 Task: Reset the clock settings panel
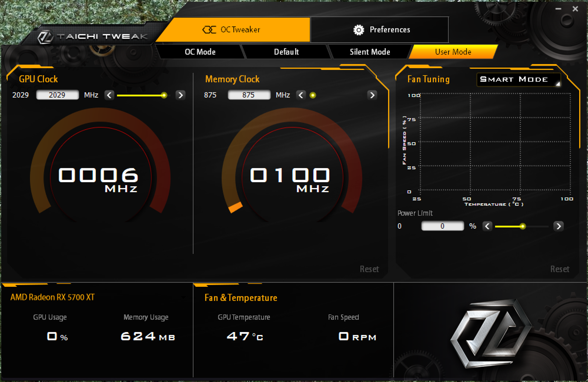click(x=369, y=269)
